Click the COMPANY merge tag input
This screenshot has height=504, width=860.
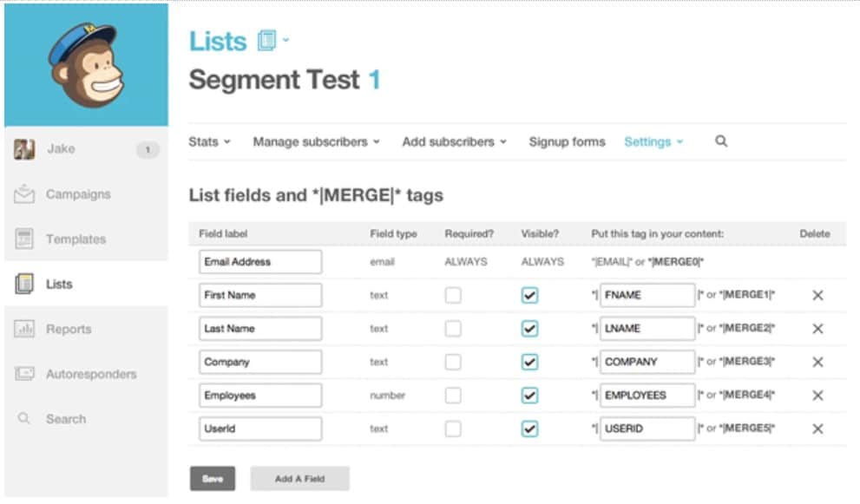[647, 362]
